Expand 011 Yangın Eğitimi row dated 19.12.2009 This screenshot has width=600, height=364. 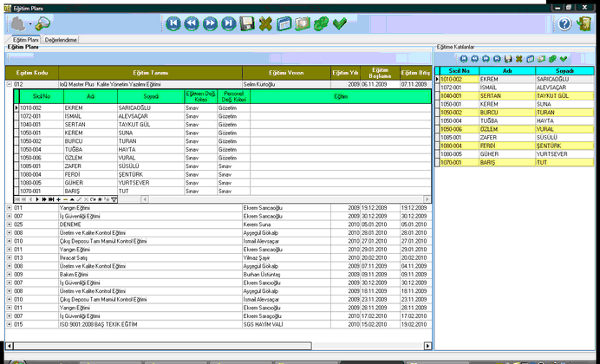[10, 208]
